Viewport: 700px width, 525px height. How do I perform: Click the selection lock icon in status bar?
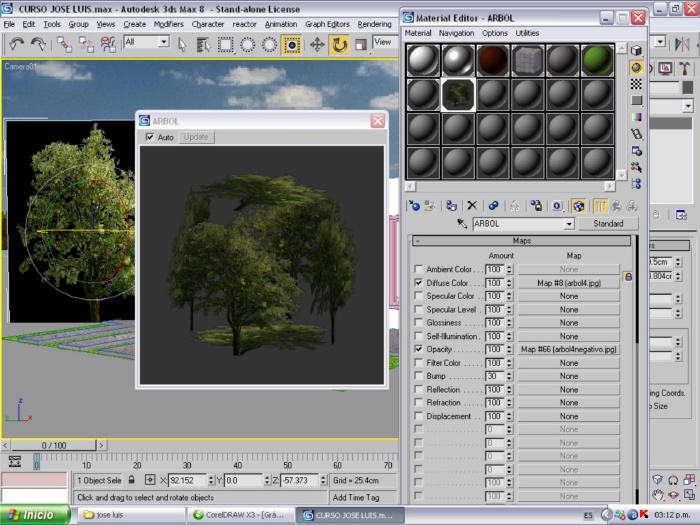coord(132,480)
